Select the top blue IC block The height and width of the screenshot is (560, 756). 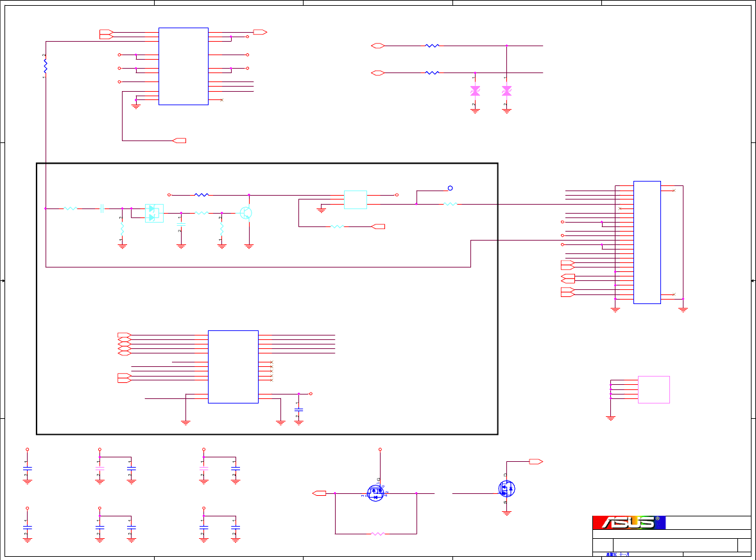(x=183, y=66)
